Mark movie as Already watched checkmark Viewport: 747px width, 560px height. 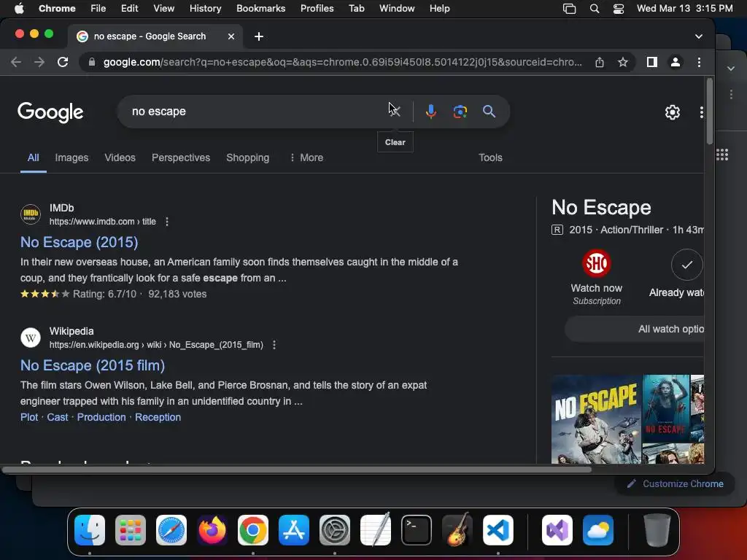coord(686,265)
